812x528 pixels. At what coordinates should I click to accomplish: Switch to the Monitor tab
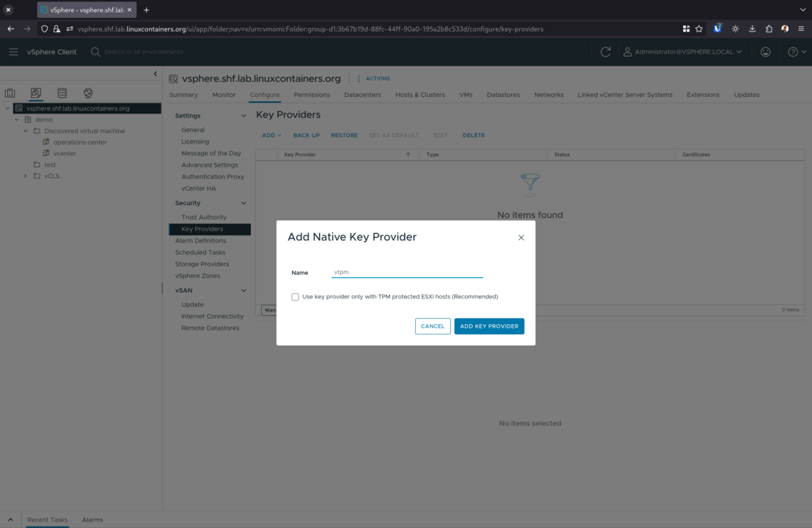224,95
